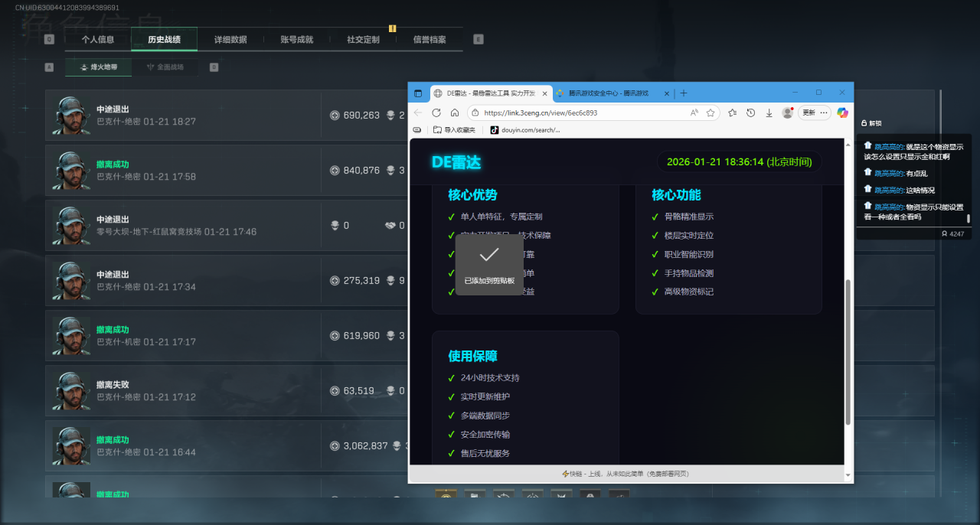Screen dimensions: 980x525
Task: Open the browser history icon
Action: [x=750, y=112]
